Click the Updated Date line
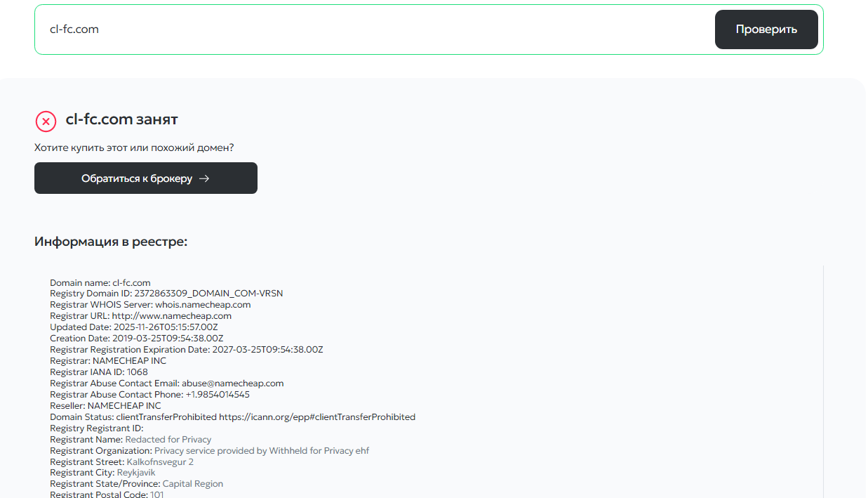 (x=133, y=327)
